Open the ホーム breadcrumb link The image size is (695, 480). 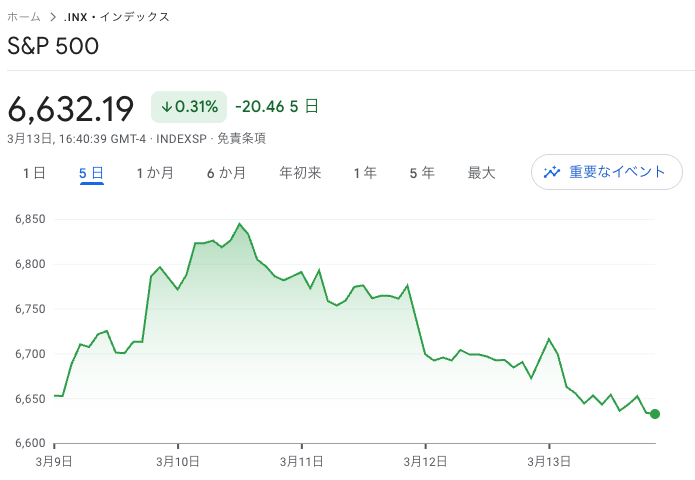24,17
